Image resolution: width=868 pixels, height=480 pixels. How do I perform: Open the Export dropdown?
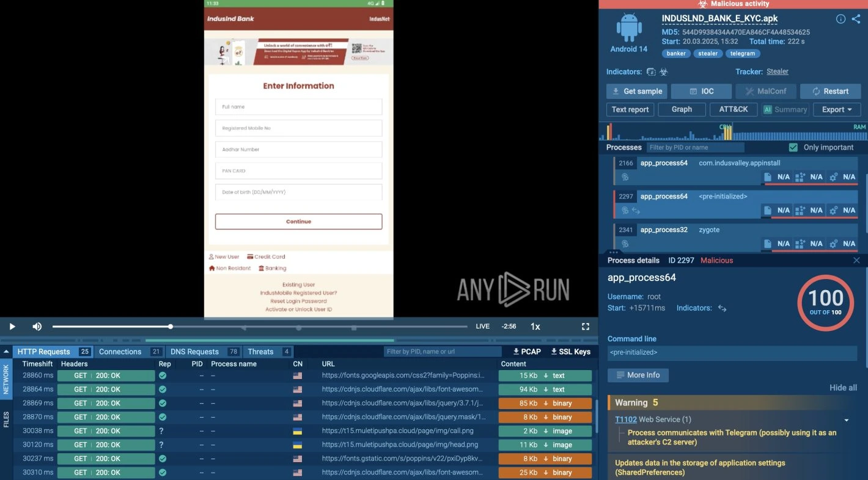click(836, 109)
